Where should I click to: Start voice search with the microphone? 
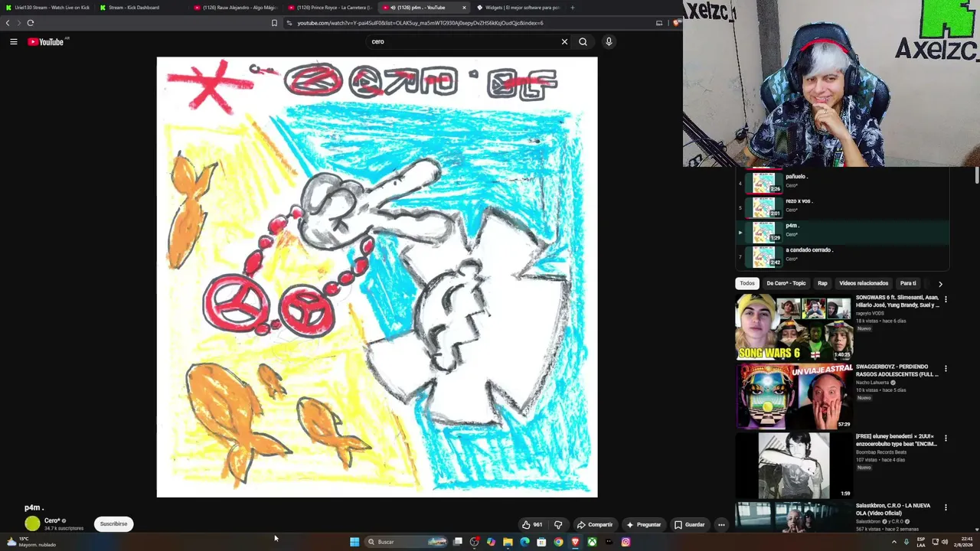tap(609, 41)
